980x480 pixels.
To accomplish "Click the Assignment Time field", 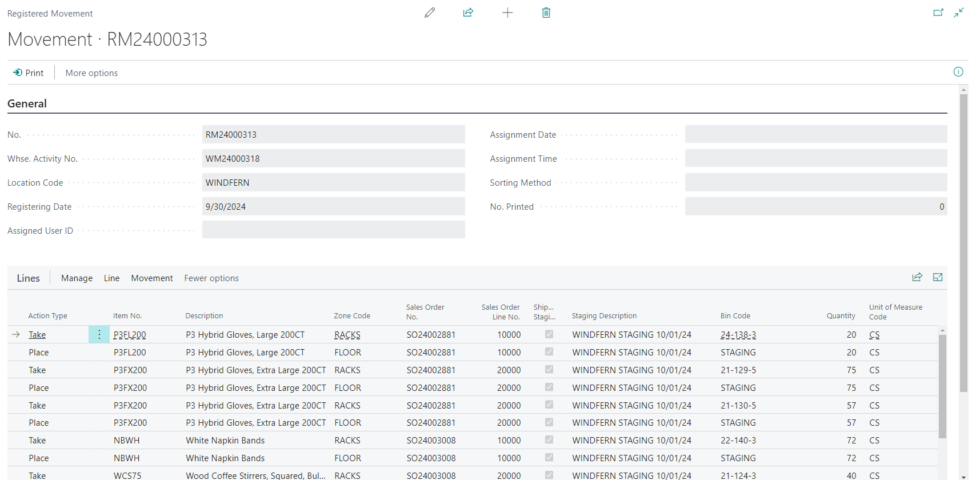I will (816, 158).
